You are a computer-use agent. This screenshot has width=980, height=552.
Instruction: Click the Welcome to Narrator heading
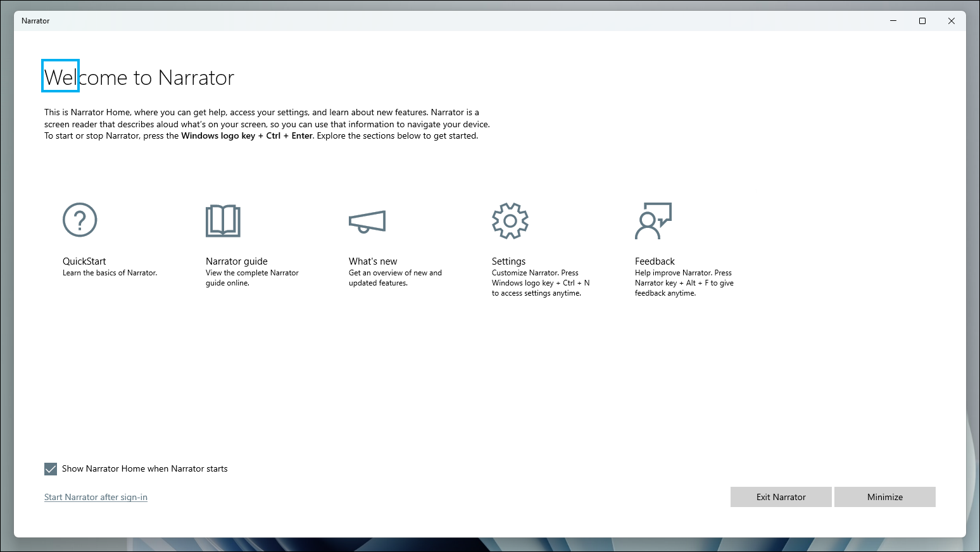pyautogui.click(x=139, y=77)
